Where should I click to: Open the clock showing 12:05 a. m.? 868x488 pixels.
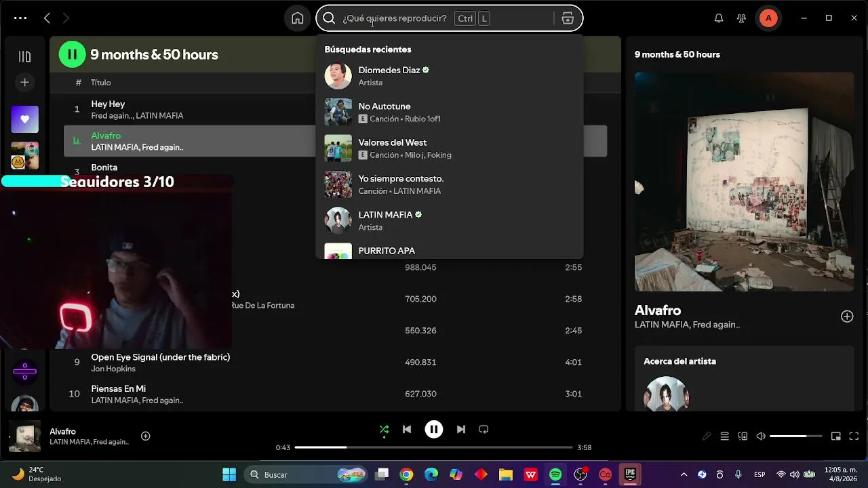tap(840, 474)
